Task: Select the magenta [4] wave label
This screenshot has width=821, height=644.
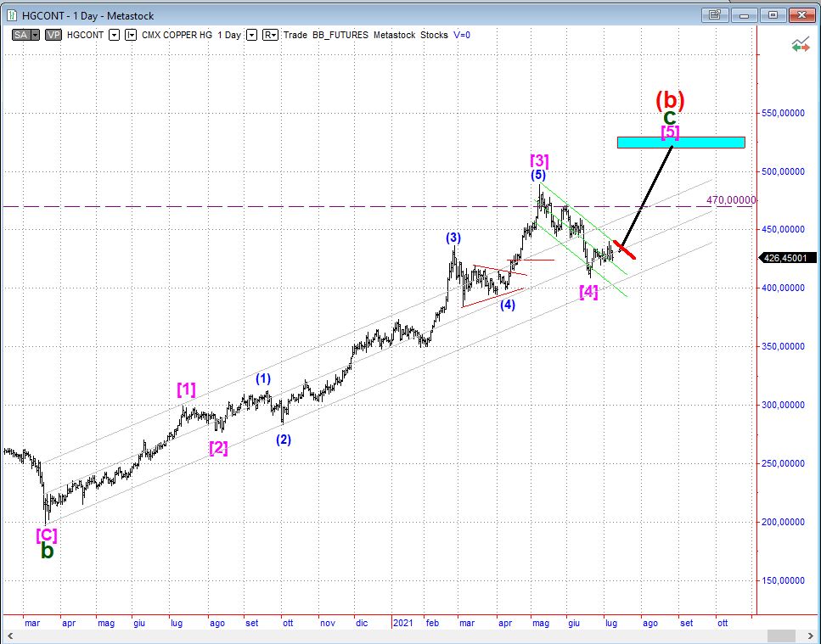Action: pyautogui.click(x=588, y=291)
